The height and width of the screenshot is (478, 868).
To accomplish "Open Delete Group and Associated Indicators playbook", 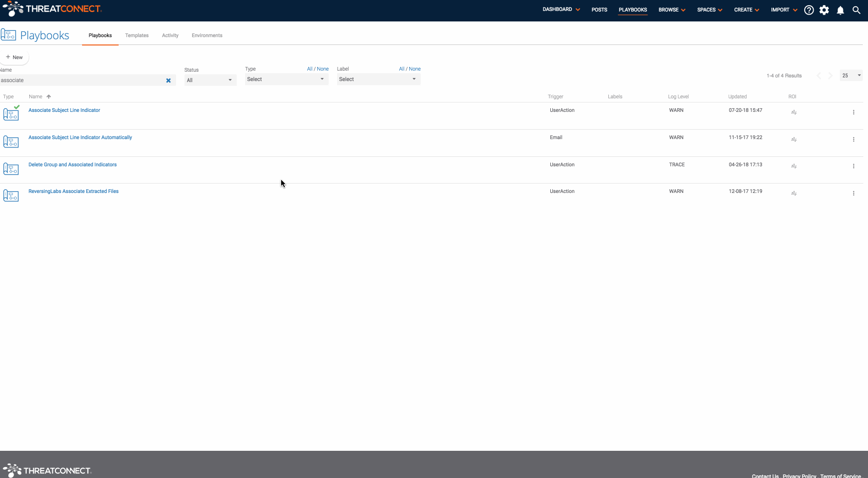I will click(73, 165).
